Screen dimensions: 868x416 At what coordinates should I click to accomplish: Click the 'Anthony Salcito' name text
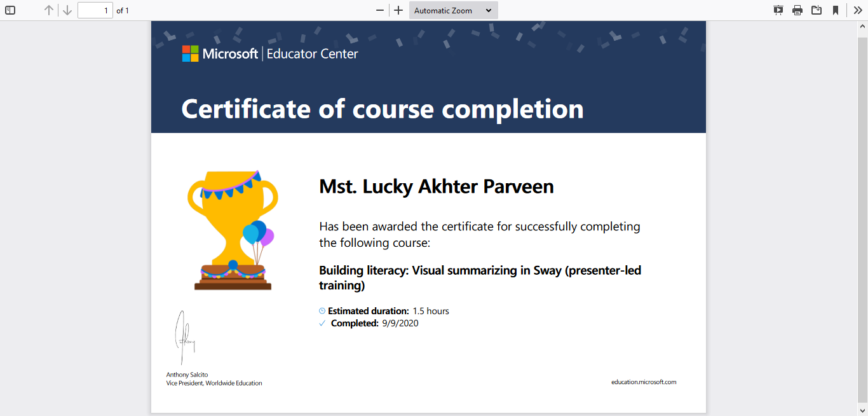[x=187, y=375]
